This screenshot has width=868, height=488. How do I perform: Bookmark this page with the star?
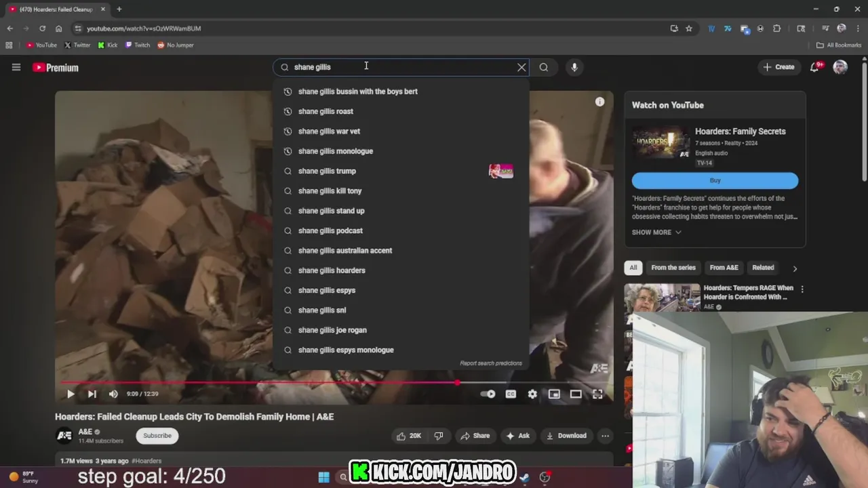pyautogui.click(x=689, y=28)
